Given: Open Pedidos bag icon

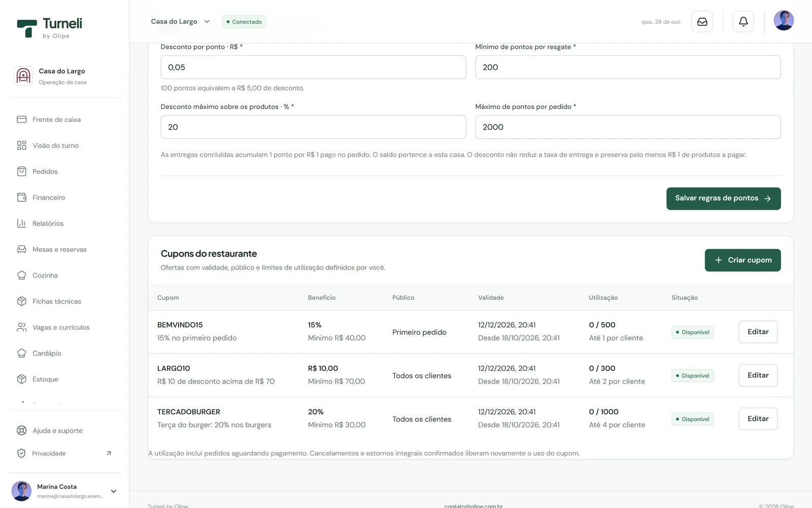Looking at the screenshot, I should click(x=22, y=171).
